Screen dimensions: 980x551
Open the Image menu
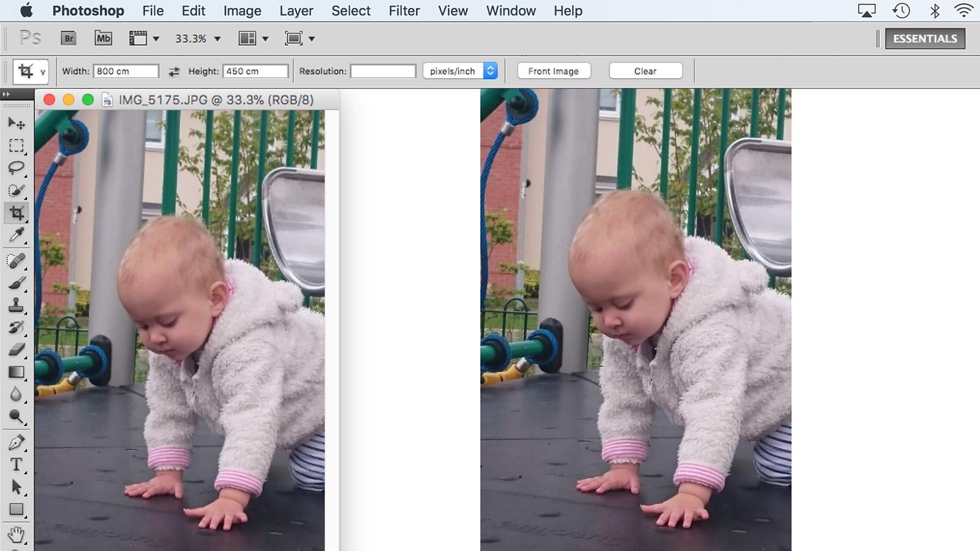pos(242,11)
